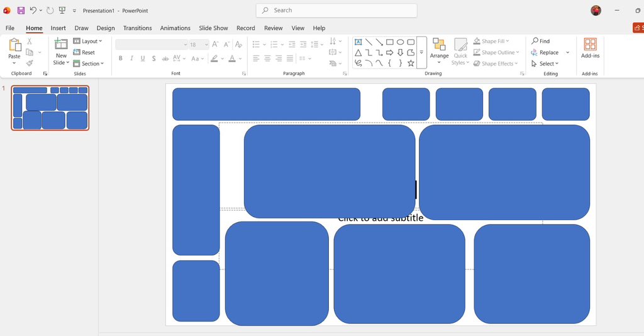Select the Text Box shape tool
Viewport: 644px width, 336px height.
pyautogui.click(x=358, y=42)
